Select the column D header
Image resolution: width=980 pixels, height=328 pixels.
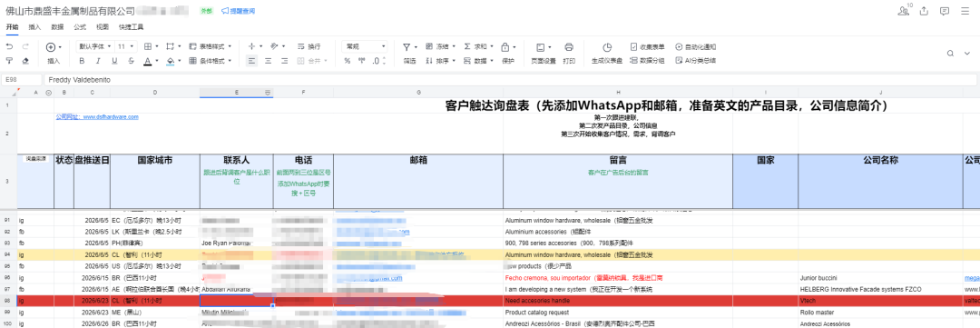click(155, 93)
